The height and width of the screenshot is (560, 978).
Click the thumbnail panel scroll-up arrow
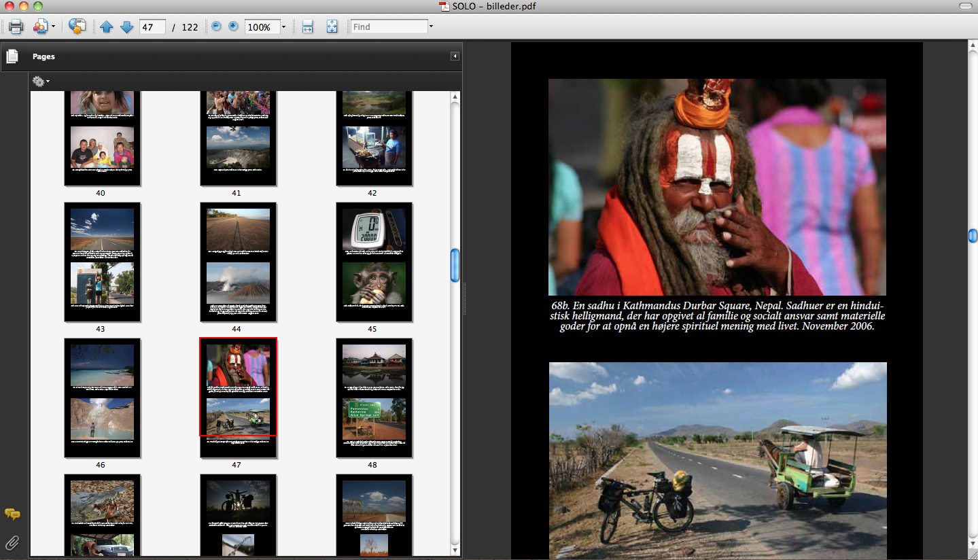pyautogui.click(x=455, y=97)
